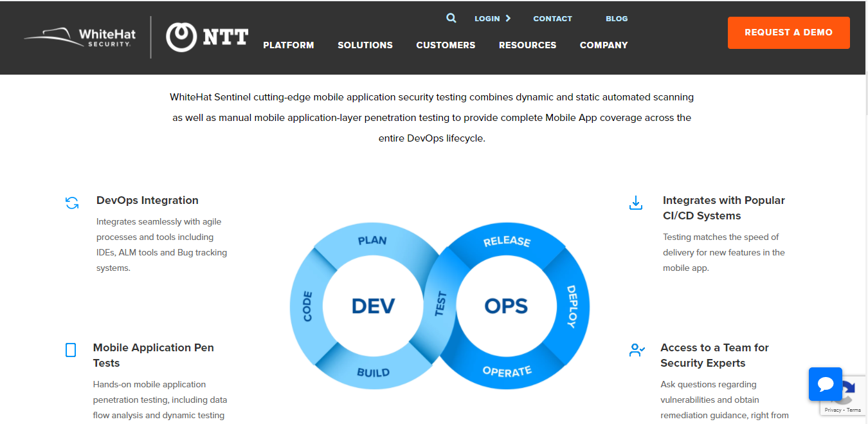This screenshot has height=424, width=868.
Task: Open the Resources menu
Action: pos(528,45)
